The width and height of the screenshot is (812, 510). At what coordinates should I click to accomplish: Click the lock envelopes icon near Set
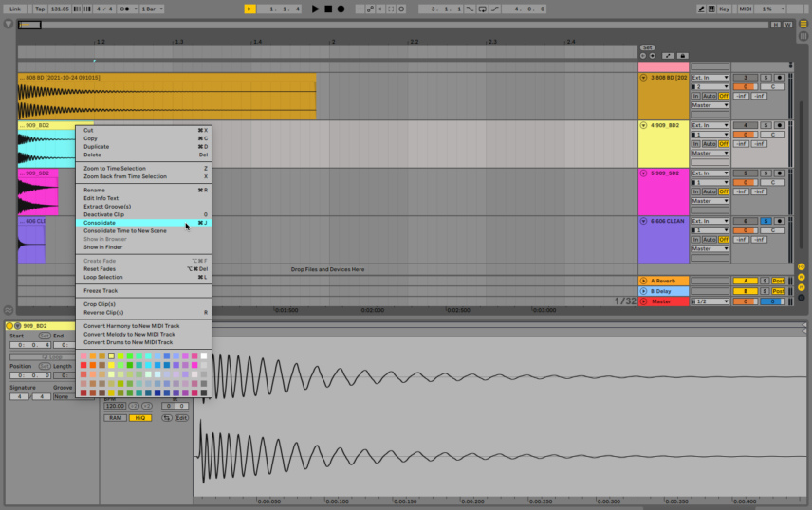coord(682,56)
